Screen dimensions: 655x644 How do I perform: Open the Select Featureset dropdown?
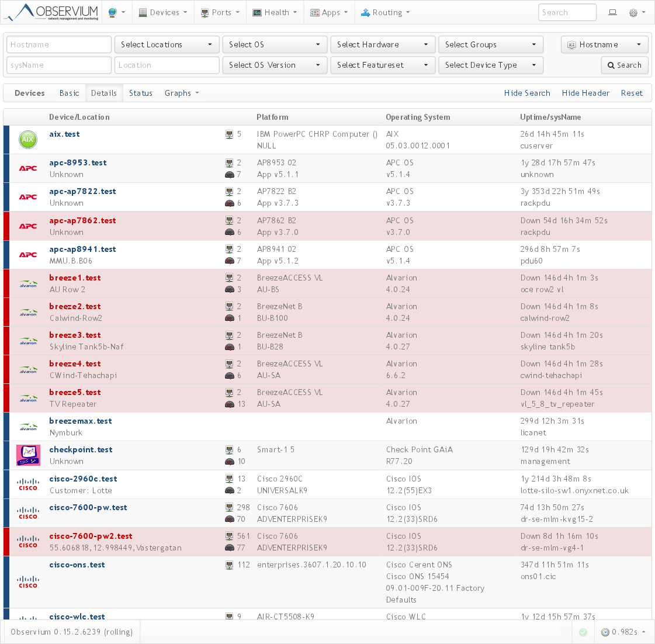pos(383,65)
